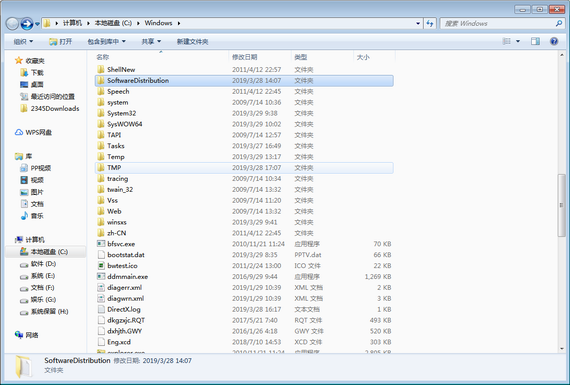Select 本地磁盘 (C:) in address breadcrumb

click(113, 23)
